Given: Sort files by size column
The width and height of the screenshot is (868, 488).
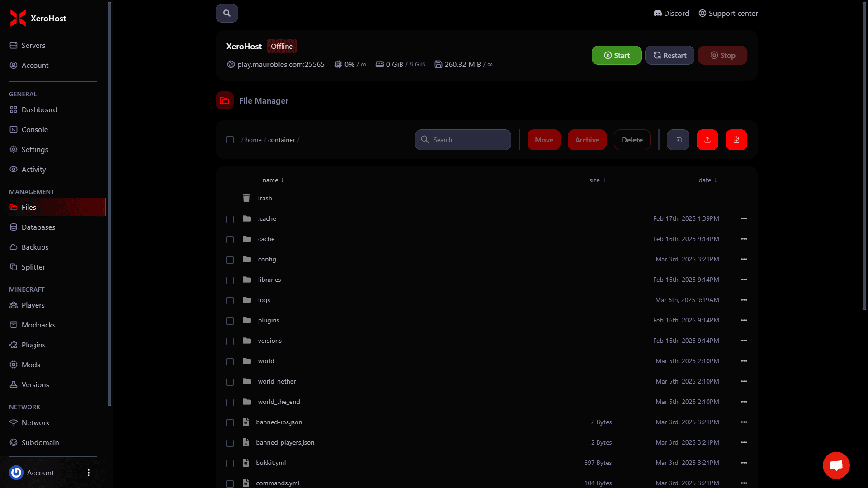Looking at the screenshot, I should click(598, 180).
